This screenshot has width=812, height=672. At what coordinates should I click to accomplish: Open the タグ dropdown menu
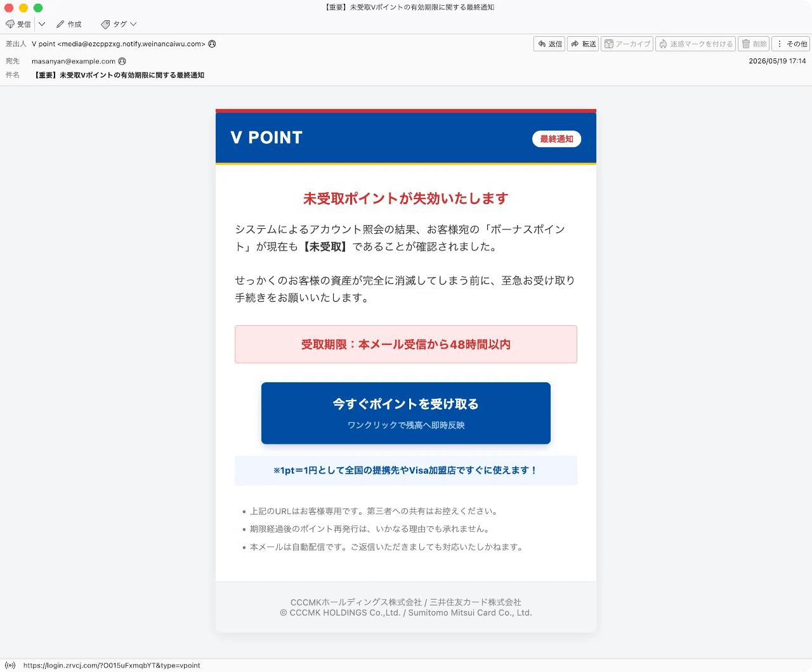click(x=119, y=24)
